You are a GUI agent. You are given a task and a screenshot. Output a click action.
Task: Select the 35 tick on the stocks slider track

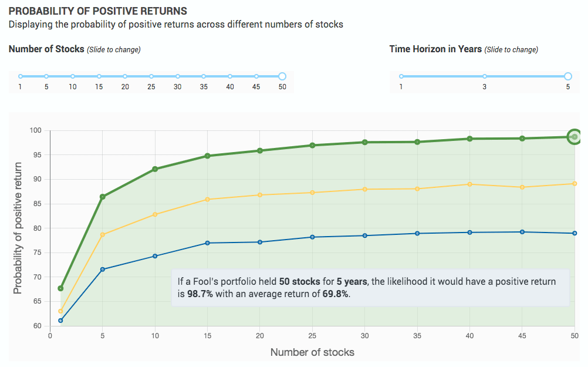pyautogui.click(x=204, y=75)
